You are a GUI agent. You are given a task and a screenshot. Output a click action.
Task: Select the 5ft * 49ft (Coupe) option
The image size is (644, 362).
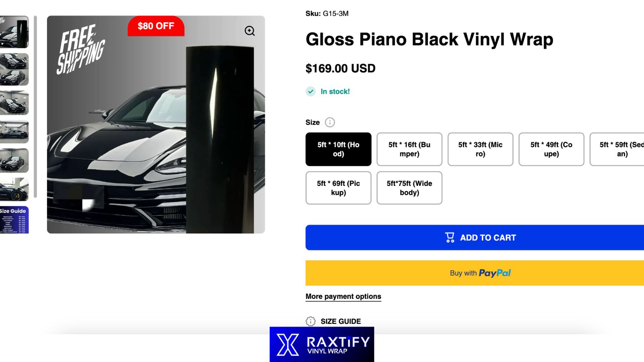[551, 149]
